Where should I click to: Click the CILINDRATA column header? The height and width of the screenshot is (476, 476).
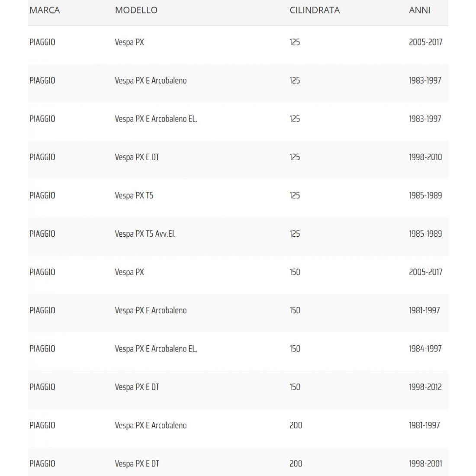click(314, 10)
